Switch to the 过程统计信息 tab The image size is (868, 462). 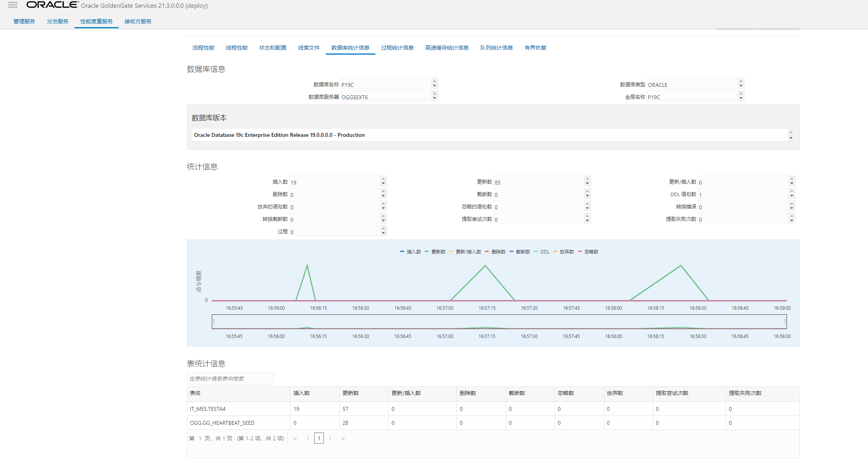click(397, 48)
